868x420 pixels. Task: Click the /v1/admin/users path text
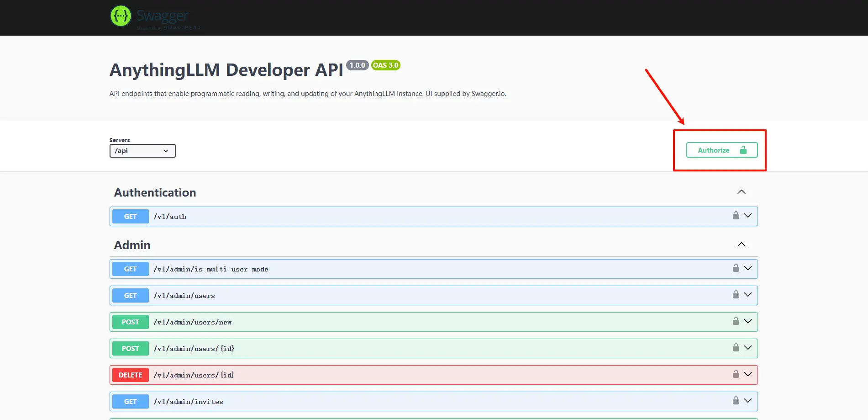(184, 296)
